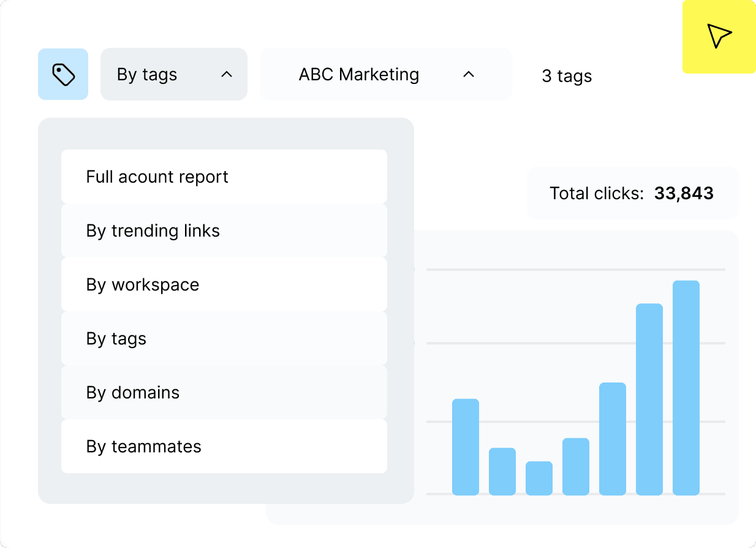The height and width of the screenshot is (548, 756).
Task: Click the arrow icon in the yellow box
Action: click(x=720, y=36)
